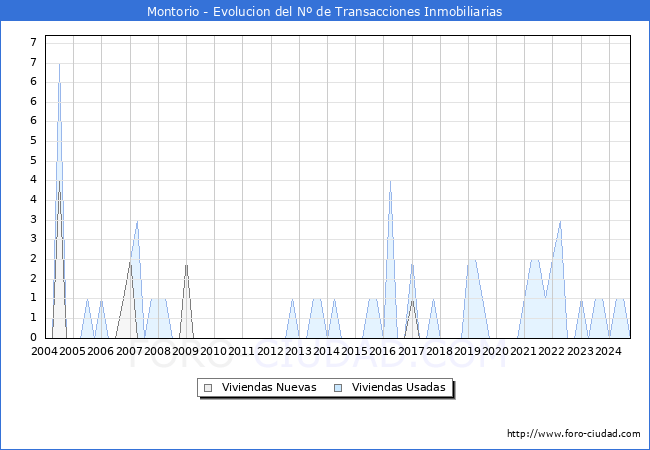Click the 2012 x-axis label
Screen dimensions: 650x450
pos(270,351)
